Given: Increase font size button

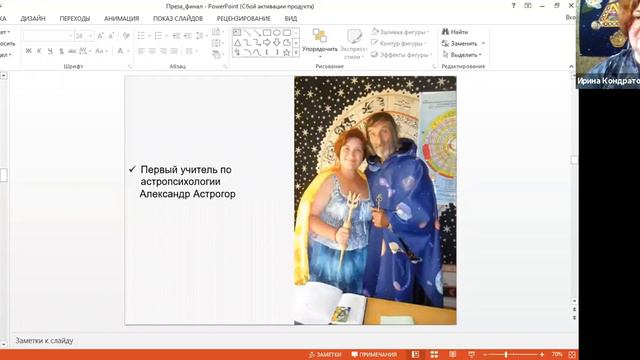Looking at the screenshot, I should click(x=100, y=36).
